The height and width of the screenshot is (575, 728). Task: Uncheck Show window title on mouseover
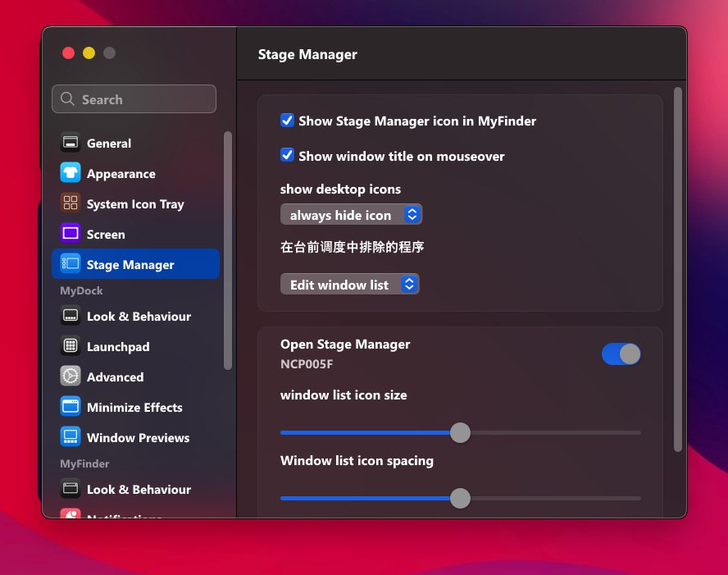click(x=288, y=155)
